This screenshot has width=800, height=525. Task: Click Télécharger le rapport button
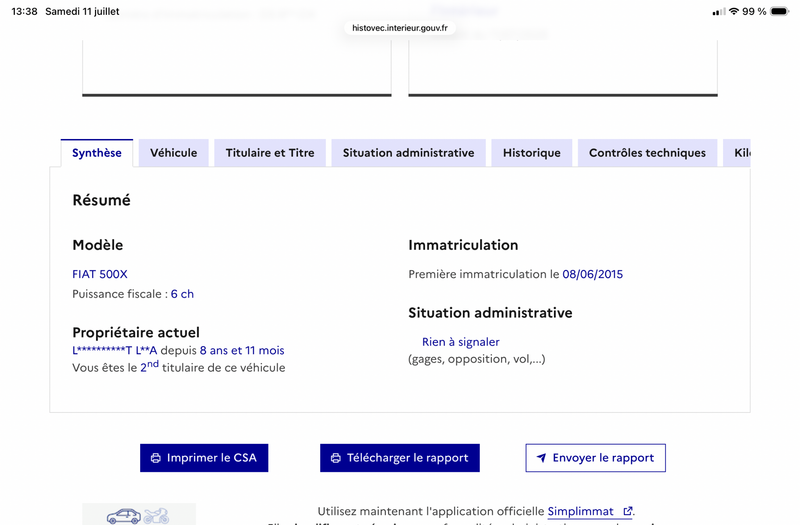[x=399, y=458]
